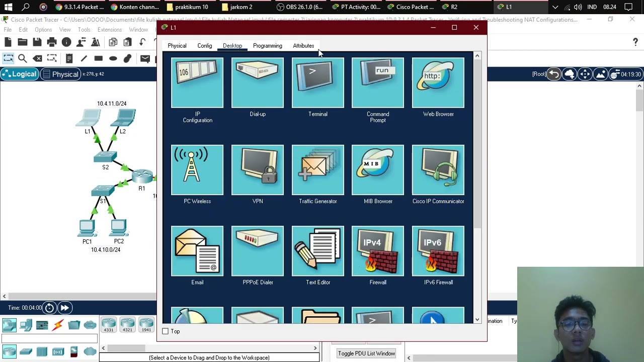Open the PPPoE Dialer
644x362 pixels.
pos(258,251)
